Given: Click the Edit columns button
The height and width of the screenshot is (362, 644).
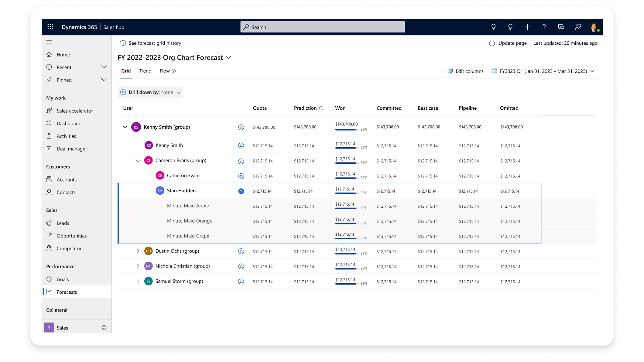Looking at the screenshot, I should [465, 71].
